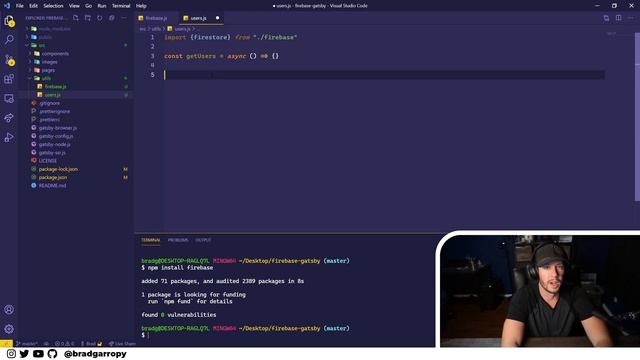Viewport: 640px width, 360px height.
Task: Expand the components folder
Action: [x=55, y=53]
